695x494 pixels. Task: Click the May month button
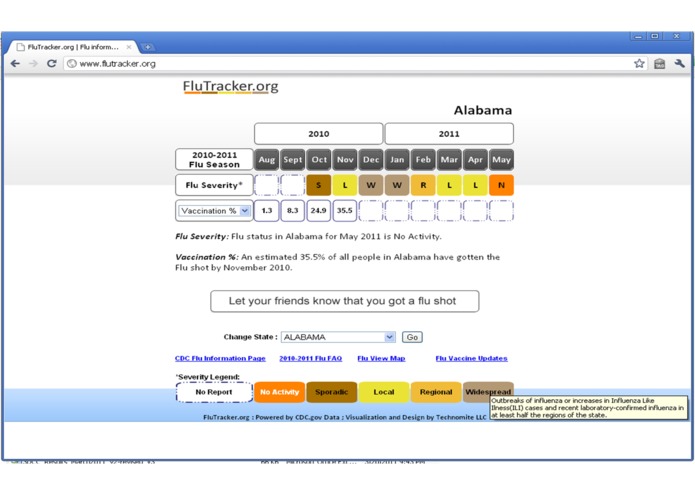pyautogui.click(x=501, y=159)
